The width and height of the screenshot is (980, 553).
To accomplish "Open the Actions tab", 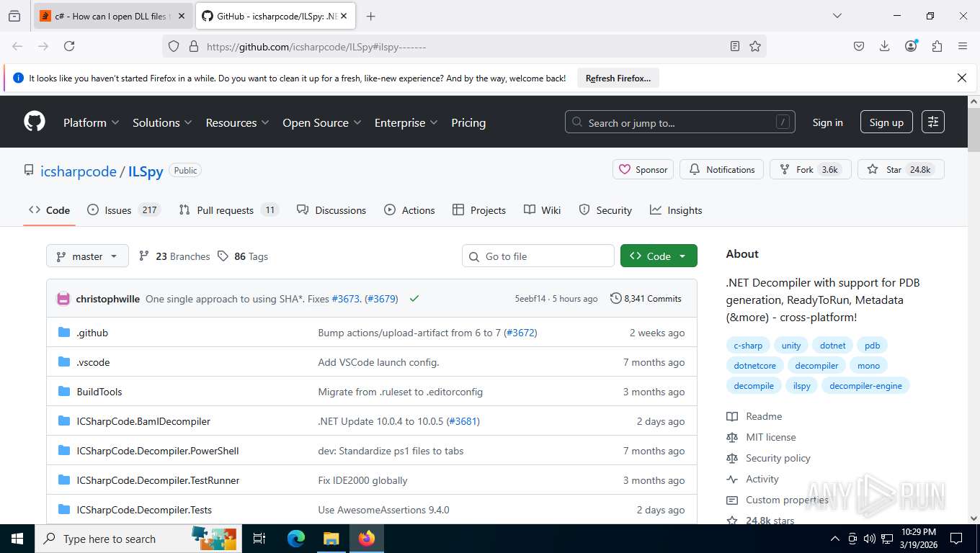I will tap(409, 210).
